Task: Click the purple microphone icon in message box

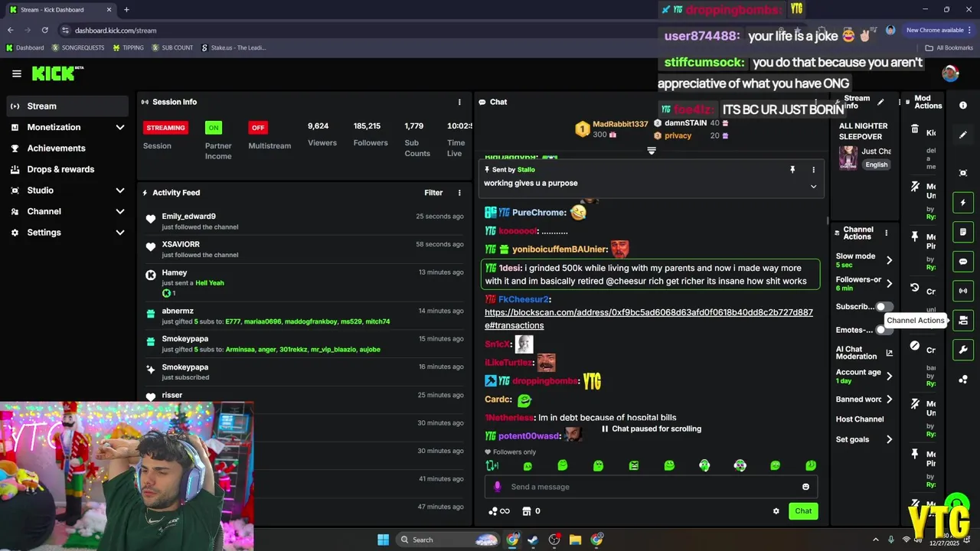Action: coord(498,487)
